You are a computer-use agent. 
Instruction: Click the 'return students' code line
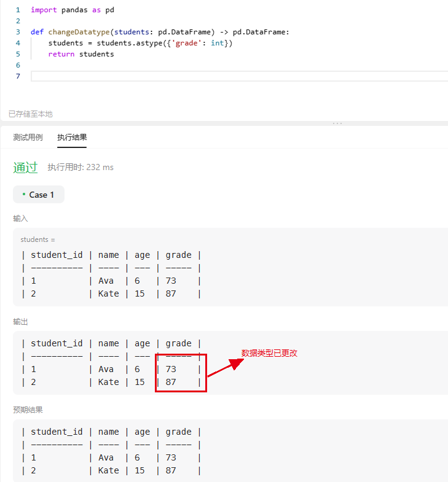[81, 54]
